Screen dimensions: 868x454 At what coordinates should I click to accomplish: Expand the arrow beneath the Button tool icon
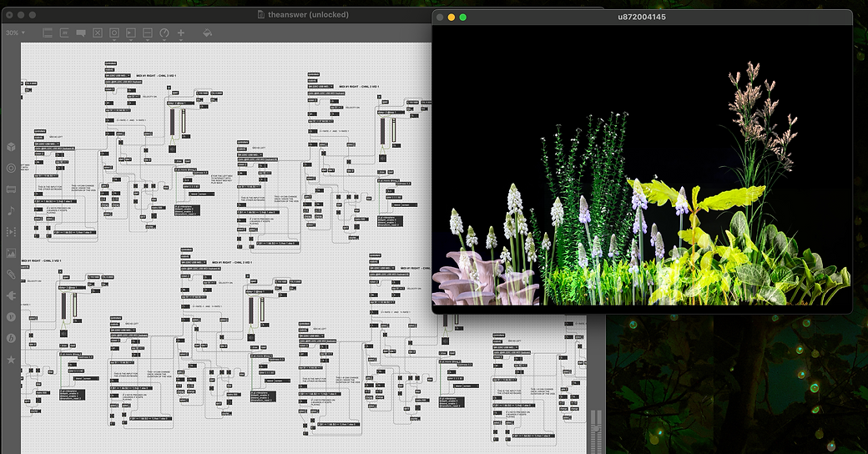pos(114,40)
